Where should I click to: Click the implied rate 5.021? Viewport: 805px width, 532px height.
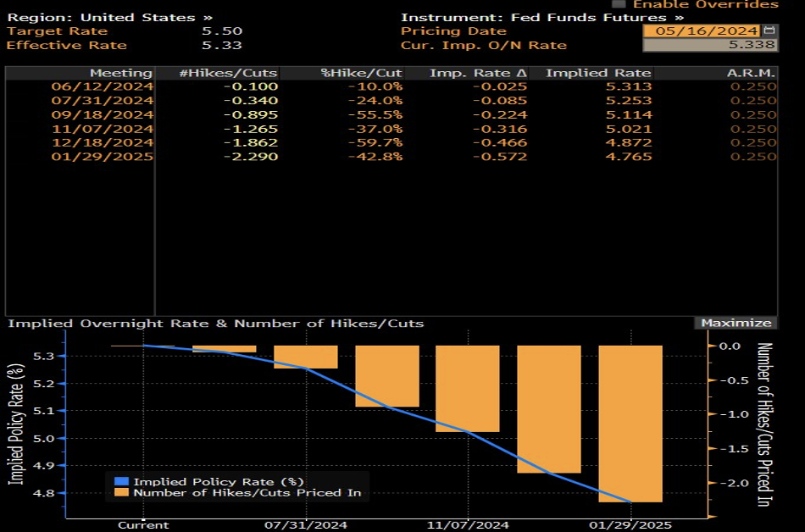(x=629, y=129)
